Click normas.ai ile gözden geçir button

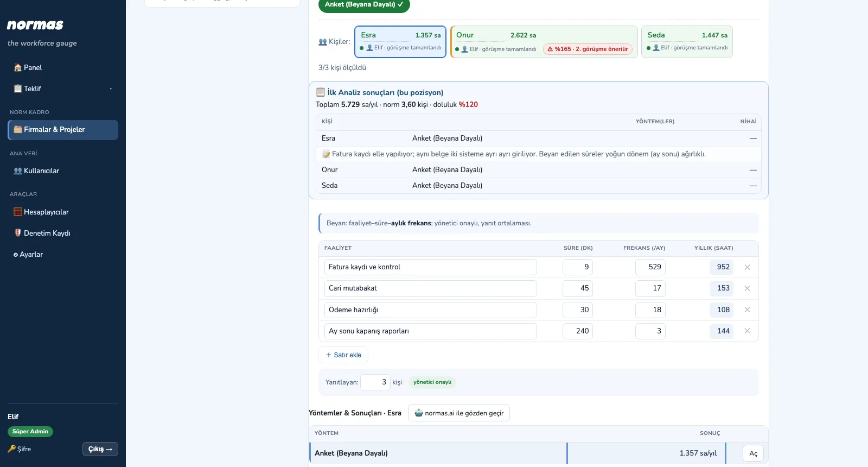point(459,413)
